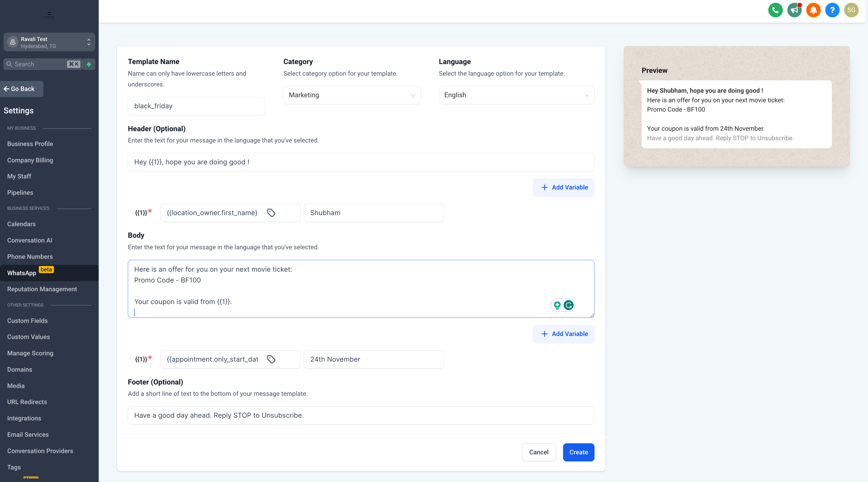The width and height of the screenshot is (868, 482).
Task: Click the Create button
Action: coord(578,452)
